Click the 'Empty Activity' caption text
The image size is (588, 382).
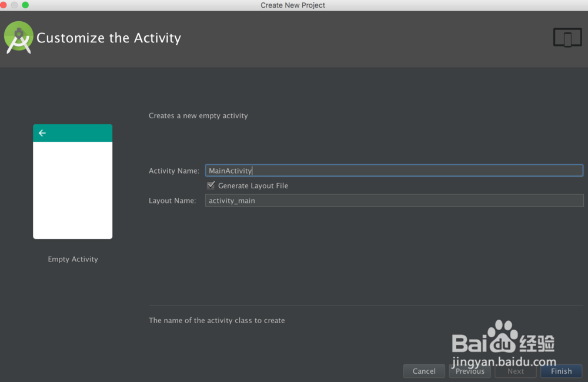73,259
